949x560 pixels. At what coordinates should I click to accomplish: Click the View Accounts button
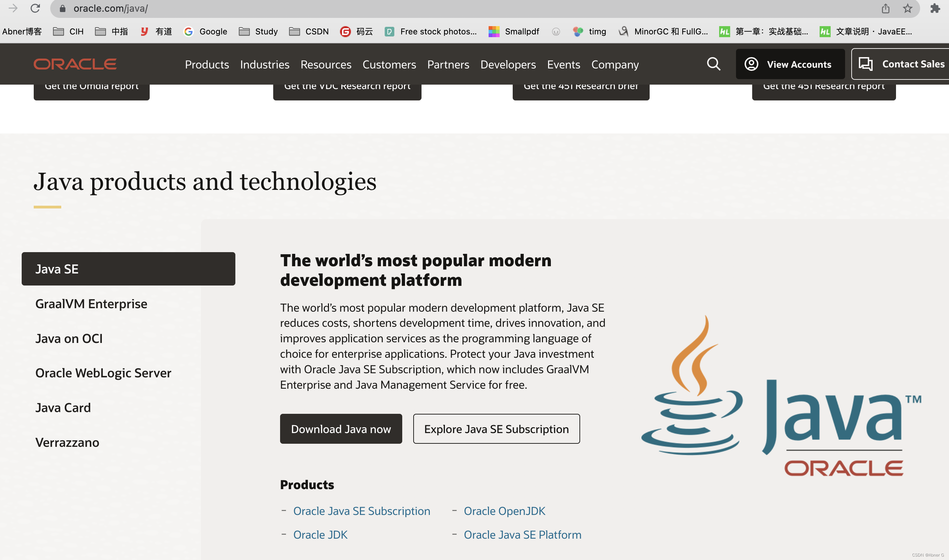(790, 64)
